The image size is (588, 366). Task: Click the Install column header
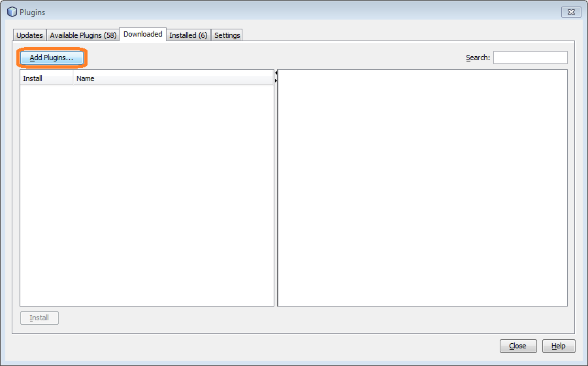[x=46, y=78]
